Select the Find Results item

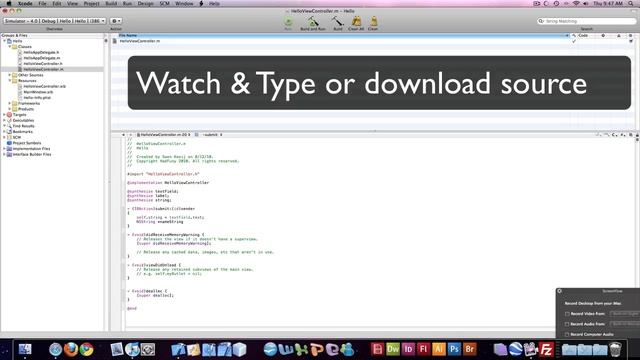point(23,126)
